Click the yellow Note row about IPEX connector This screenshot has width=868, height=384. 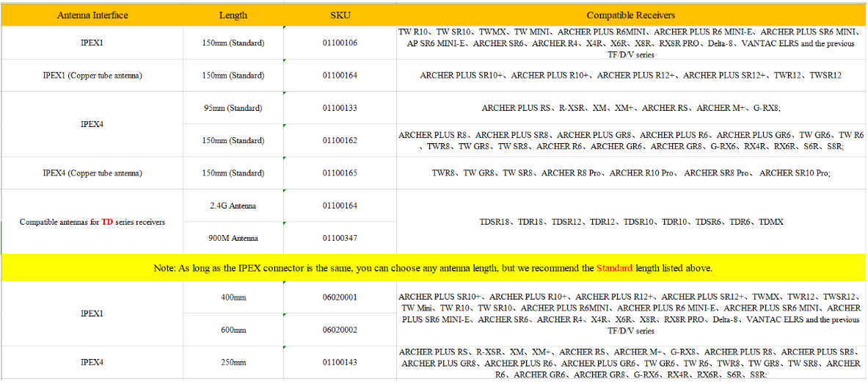click(435, 268)
